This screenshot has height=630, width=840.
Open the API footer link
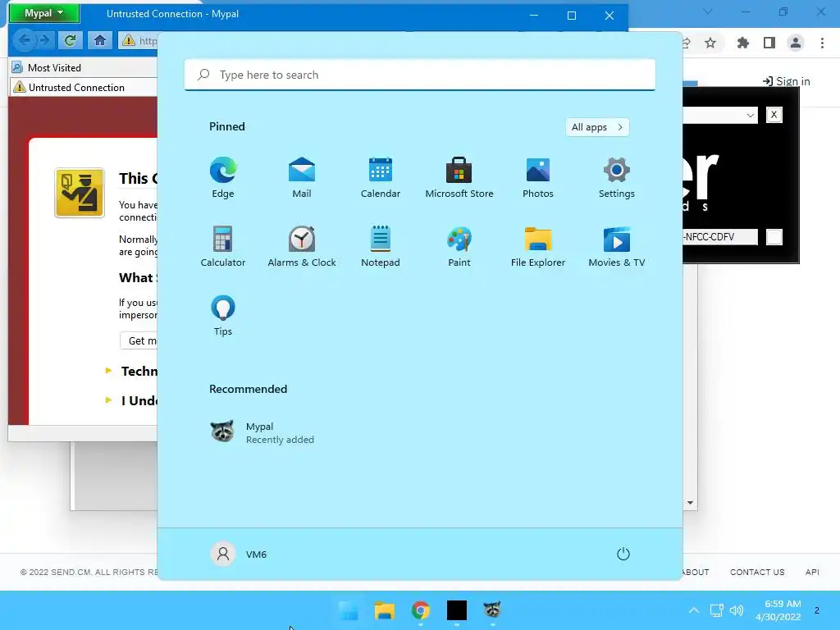(x=812, y=572)
